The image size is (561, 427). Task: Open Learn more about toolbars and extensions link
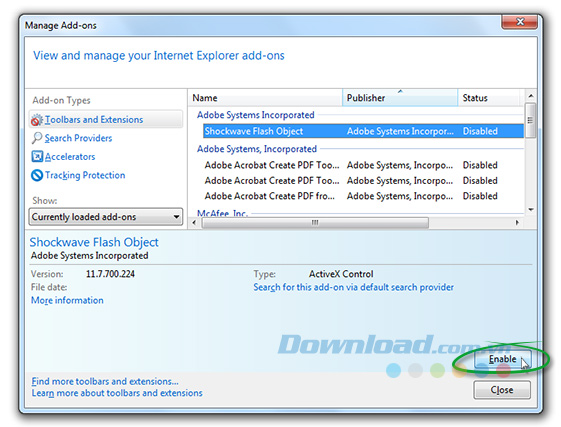pyautogui.click(x=117, y=393)
